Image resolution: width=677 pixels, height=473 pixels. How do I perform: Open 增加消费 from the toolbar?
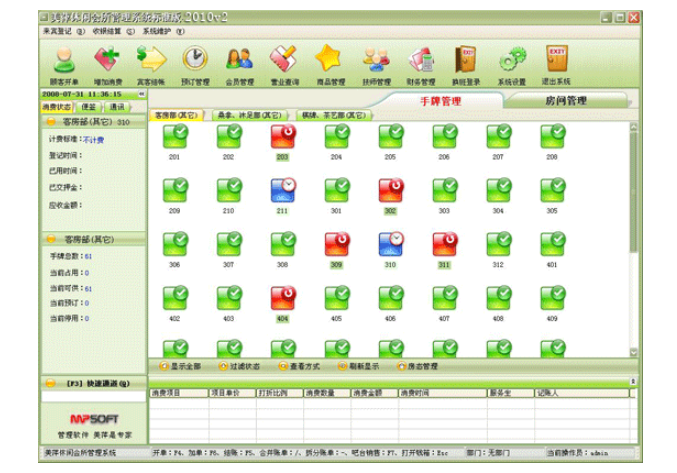point(107,63)
